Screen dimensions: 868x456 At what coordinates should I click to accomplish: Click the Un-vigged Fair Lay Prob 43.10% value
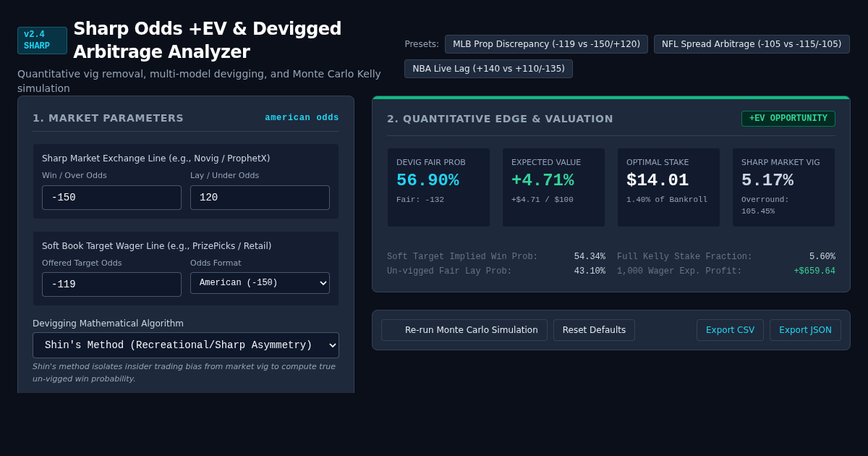coord(590,271)
